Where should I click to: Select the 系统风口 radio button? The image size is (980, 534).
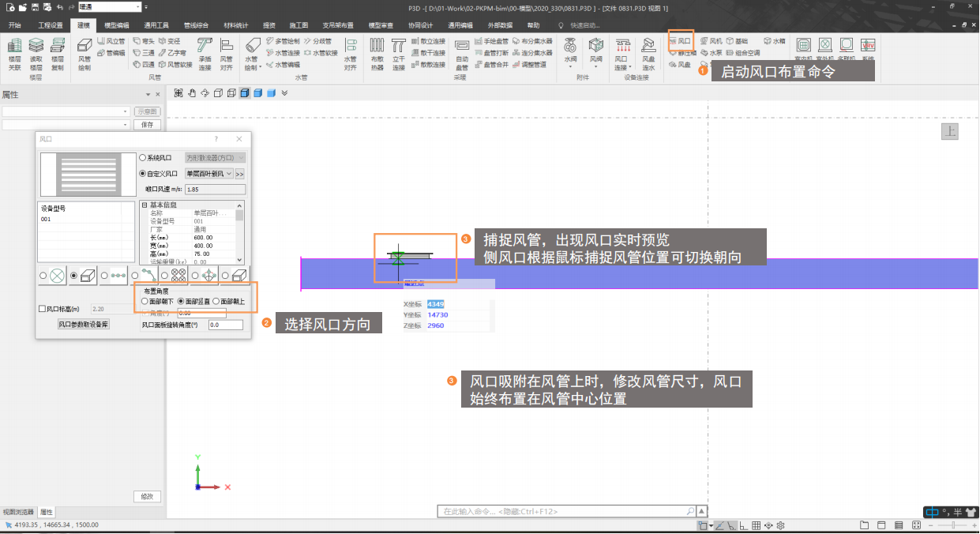coord(143,158)
